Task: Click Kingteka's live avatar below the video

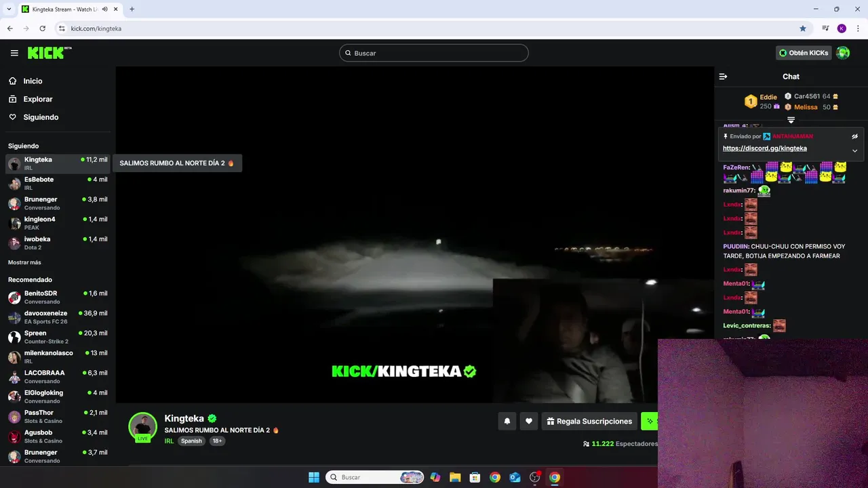Action: (143, 427)
